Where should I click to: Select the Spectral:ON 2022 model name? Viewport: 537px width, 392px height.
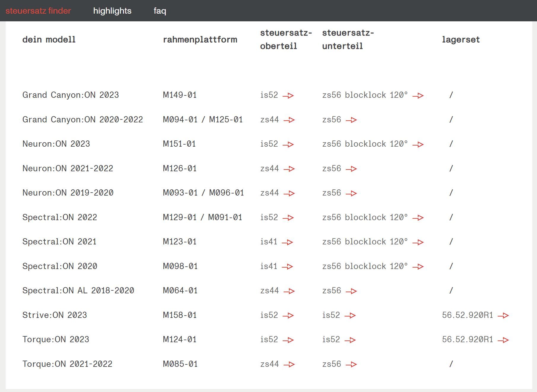pyautogui.click(x=60, y=217)
